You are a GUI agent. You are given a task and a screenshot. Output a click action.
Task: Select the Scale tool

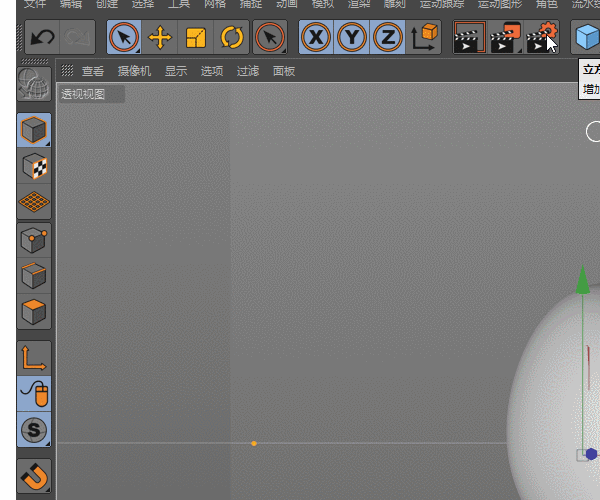click(x=196, y=37)
